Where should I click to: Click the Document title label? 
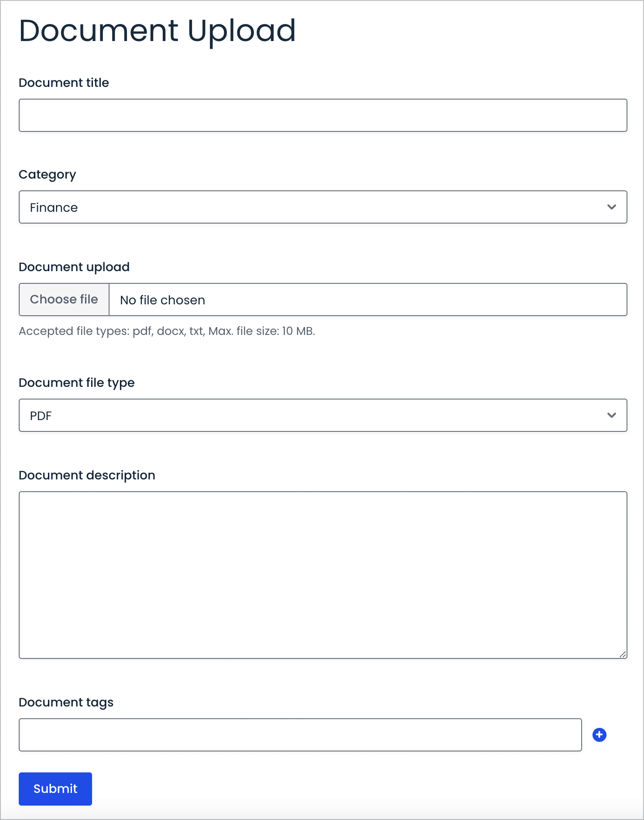tap(64, 83)
